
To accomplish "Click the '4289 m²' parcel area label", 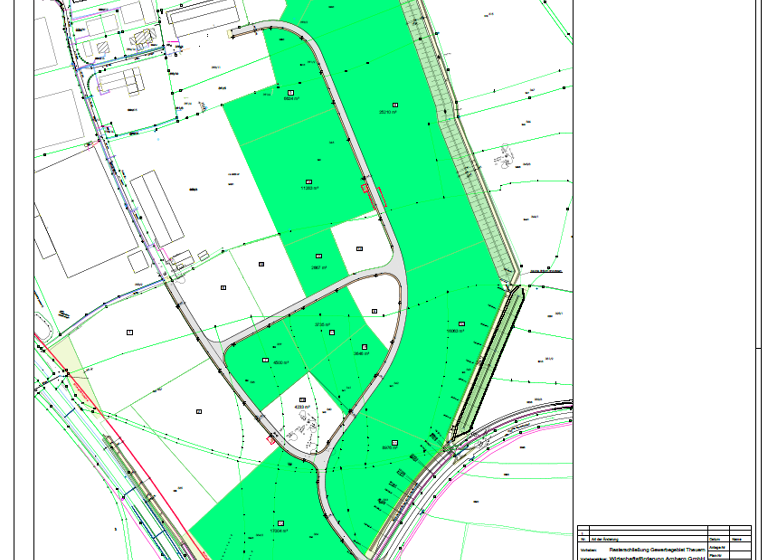I will pos(302,407).
